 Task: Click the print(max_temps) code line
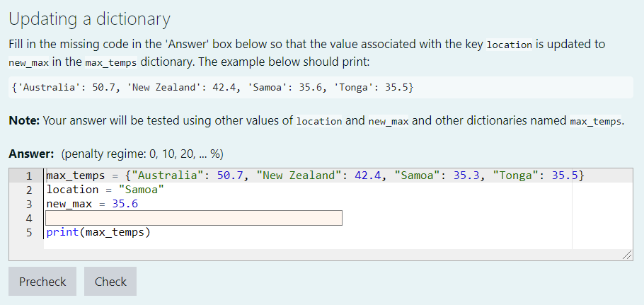(98, 232)
